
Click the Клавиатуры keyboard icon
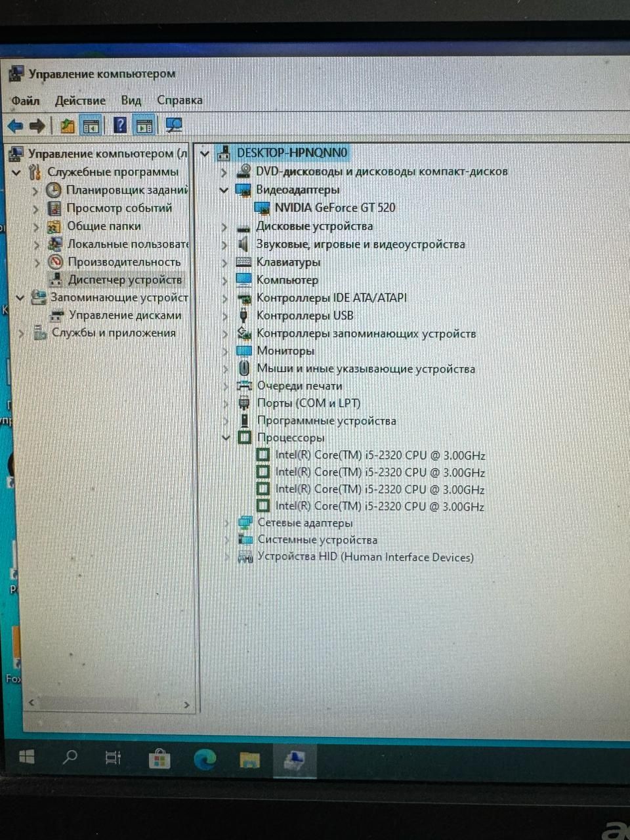tap(243, 262)
